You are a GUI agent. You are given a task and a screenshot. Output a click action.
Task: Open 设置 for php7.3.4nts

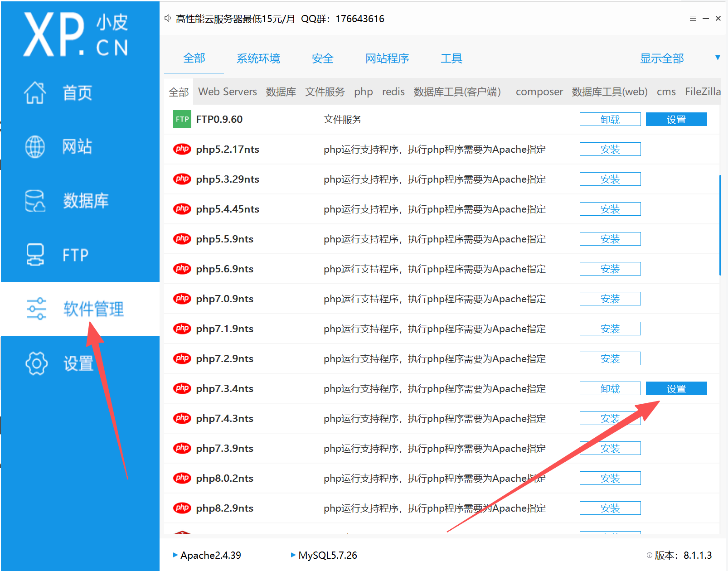[x=676, y=388]
